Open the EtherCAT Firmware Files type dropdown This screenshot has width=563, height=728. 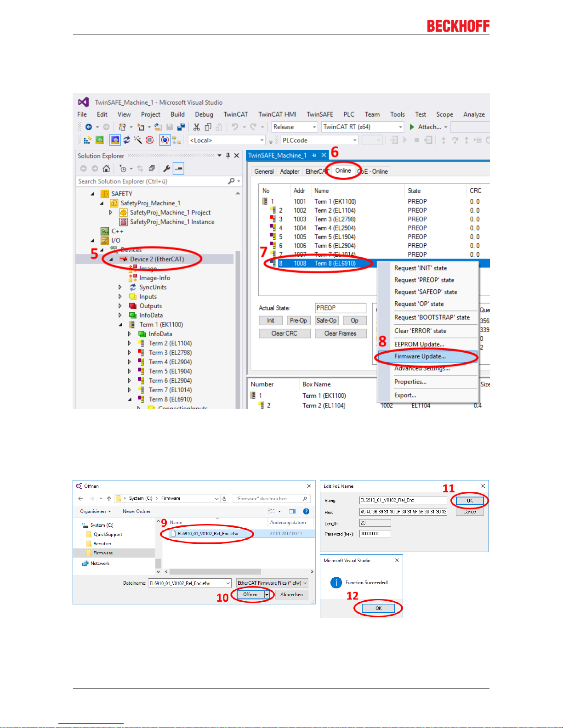click(x=272, y=583)
